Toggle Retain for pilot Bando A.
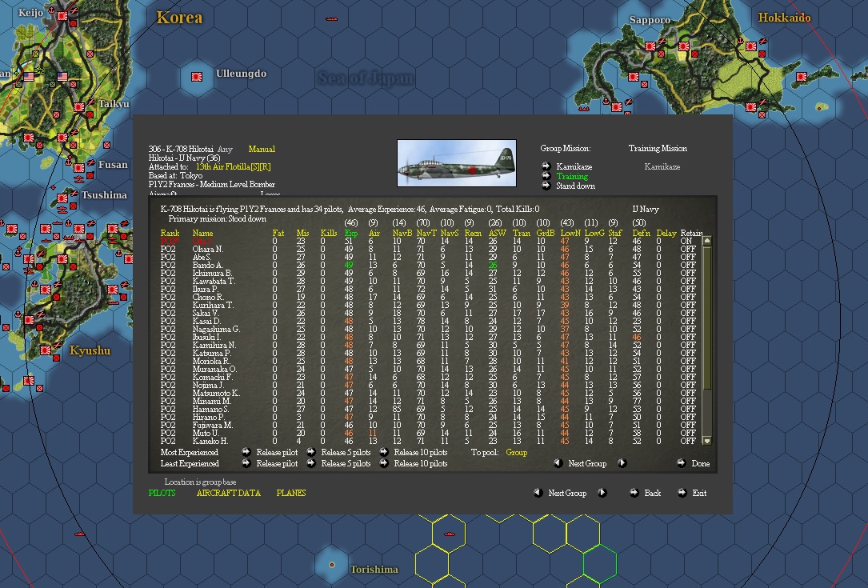 pyautogui.click(x=687, y=266)
